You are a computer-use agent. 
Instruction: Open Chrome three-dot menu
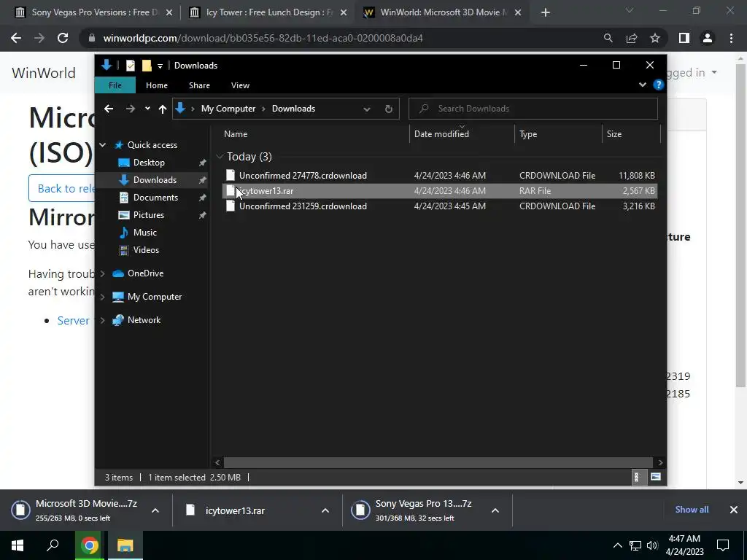tap(731, 38)
